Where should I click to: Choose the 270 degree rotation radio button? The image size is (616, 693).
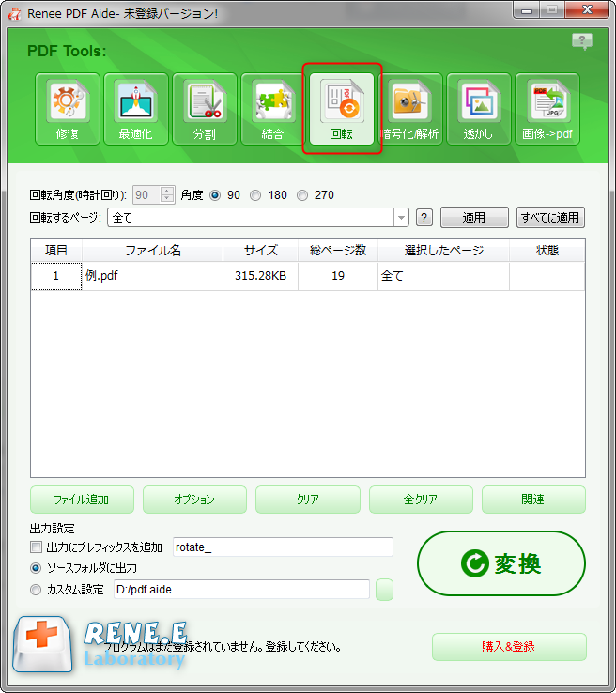pyautogui.click(x=302, y=195)
